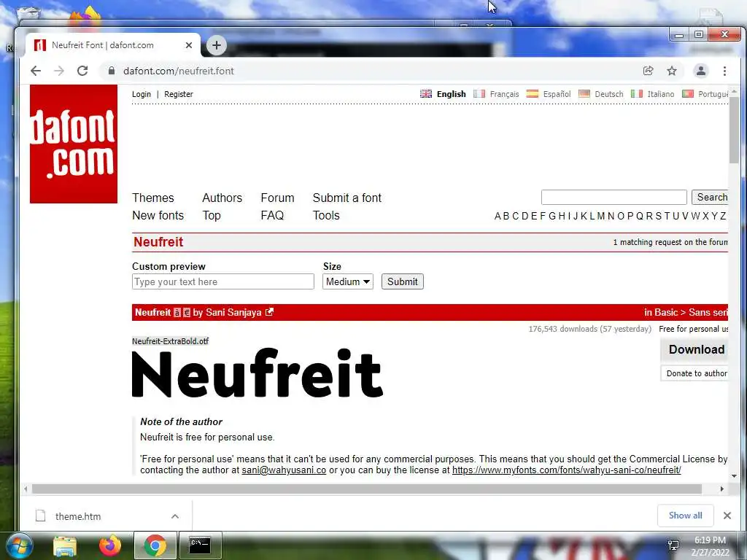
Task: Click the German flag icon
Action: [x=584, y=94]
